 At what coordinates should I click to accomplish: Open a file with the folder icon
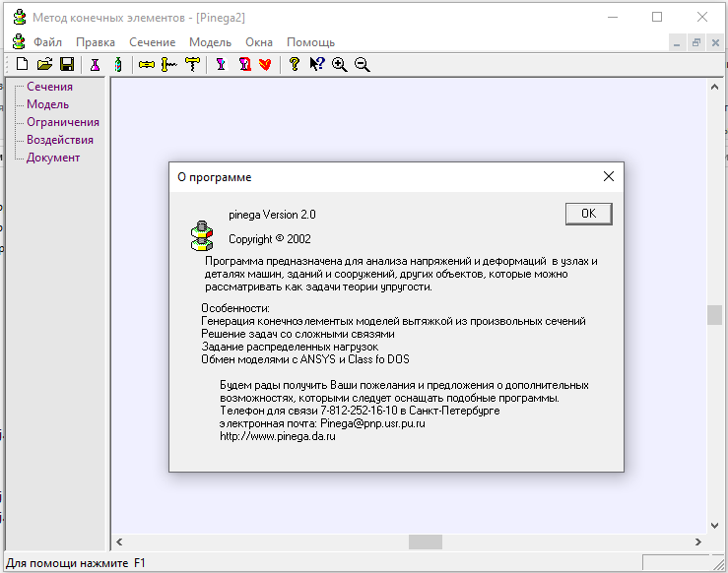coord(44,64)
